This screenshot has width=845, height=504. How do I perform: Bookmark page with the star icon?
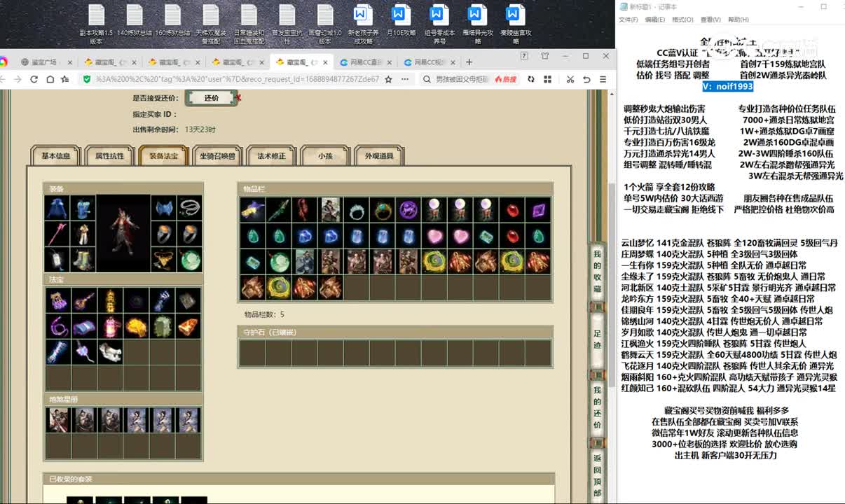(388, 79)
